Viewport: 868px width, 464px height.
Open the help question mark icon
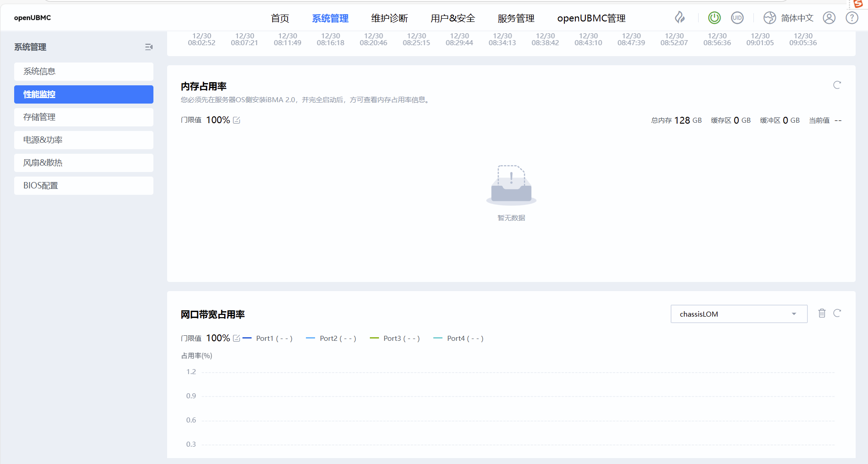(852, 18)
